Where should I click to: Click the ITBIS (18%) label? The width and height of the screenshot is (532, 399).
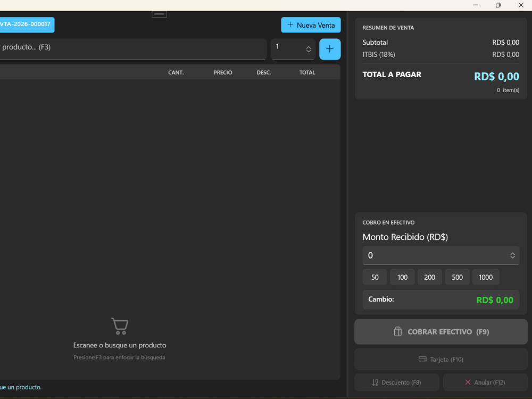(379, 55)
